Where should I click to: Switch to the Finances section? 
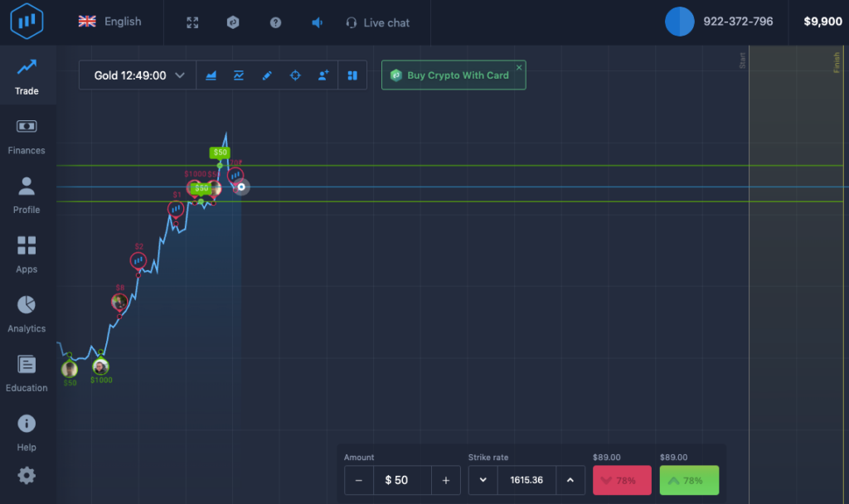pos(27,135)
